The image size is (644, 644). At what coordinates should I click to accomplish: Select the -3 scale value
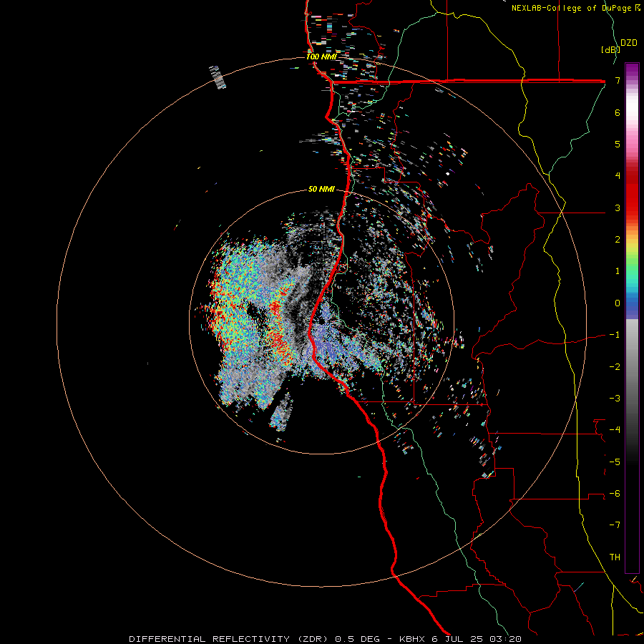615,399
